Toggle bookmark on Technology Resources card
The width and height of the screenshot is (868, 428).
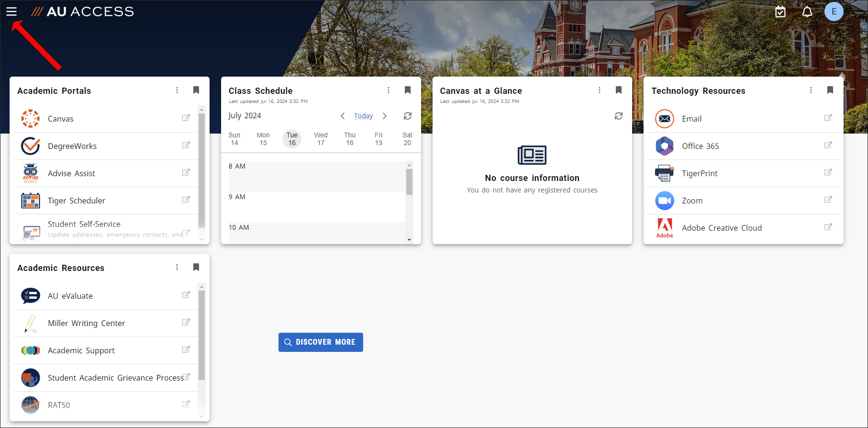[830, 90]
